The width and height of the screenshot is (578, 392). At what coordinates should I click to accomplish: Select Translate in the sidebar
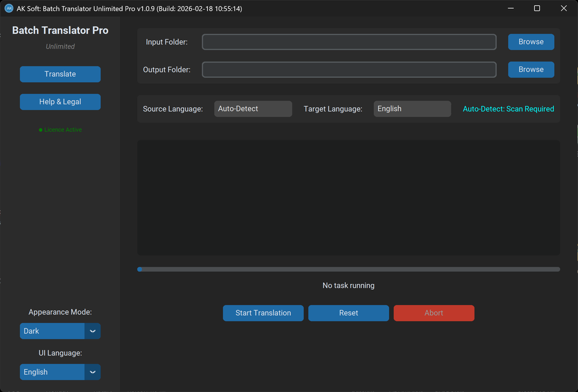click(60, 74)
